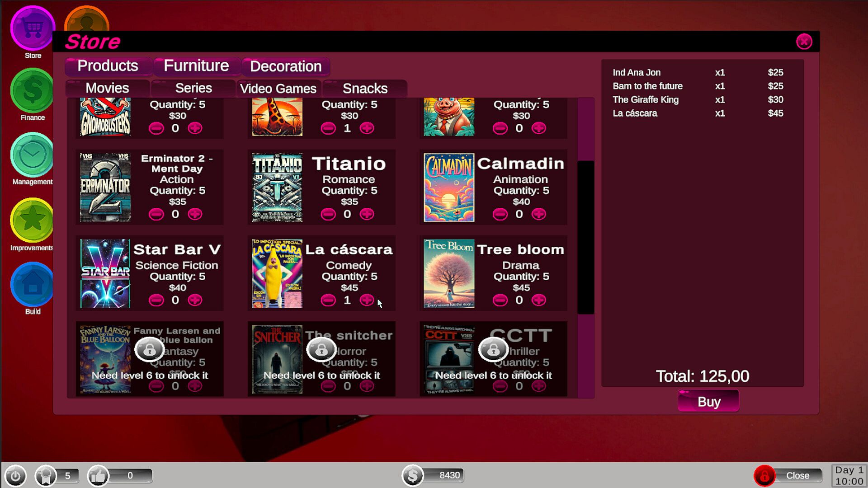Add one Star Bar V copy
Image resolution: width=868 pixels, height=488 pixels.
coord(195,300)
